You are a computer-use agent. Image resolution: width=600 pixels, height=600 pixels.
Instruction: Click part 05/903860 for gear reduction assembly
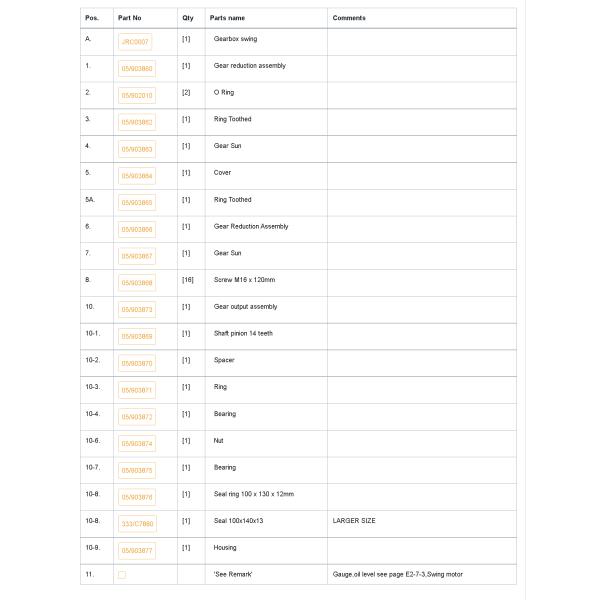click(137, 69)
